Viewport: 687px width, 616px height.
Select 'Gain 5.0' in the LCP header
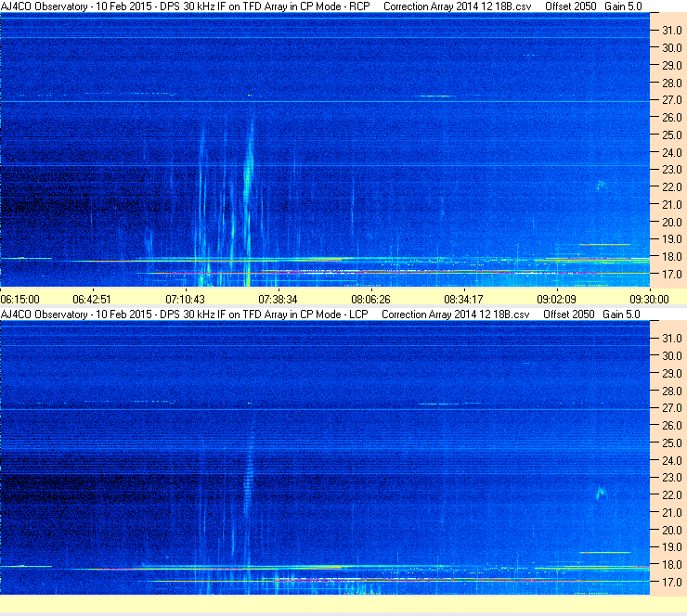[621, 314]
